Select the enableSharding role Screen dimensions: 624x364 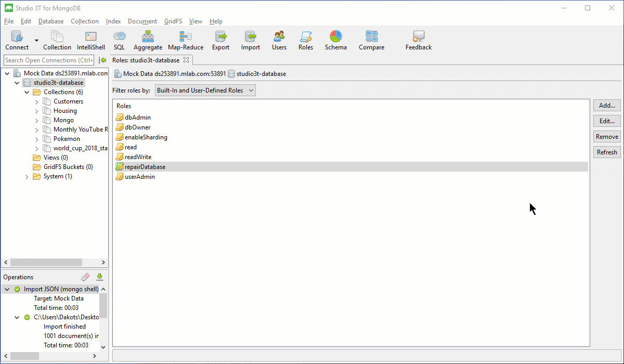tap(146, 137)
